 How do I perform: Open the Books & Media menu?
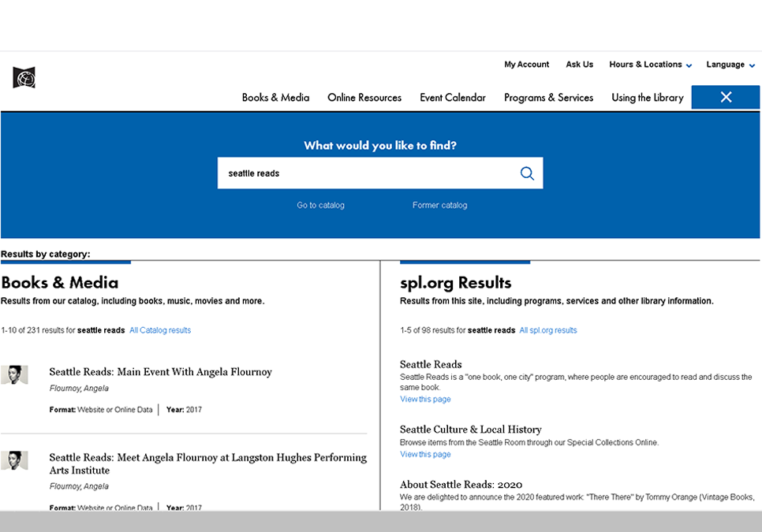coord(275,98)
